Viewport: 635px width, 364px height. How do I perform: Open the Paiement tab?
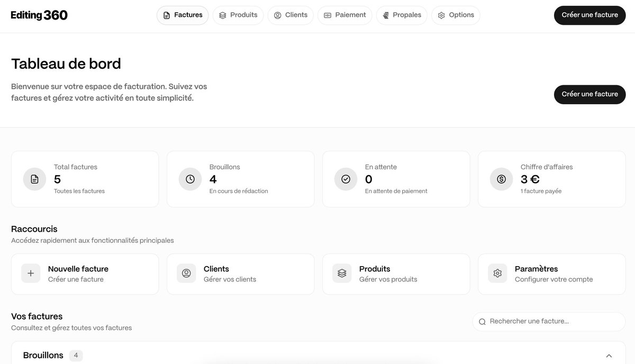click(x=345, y=15)
